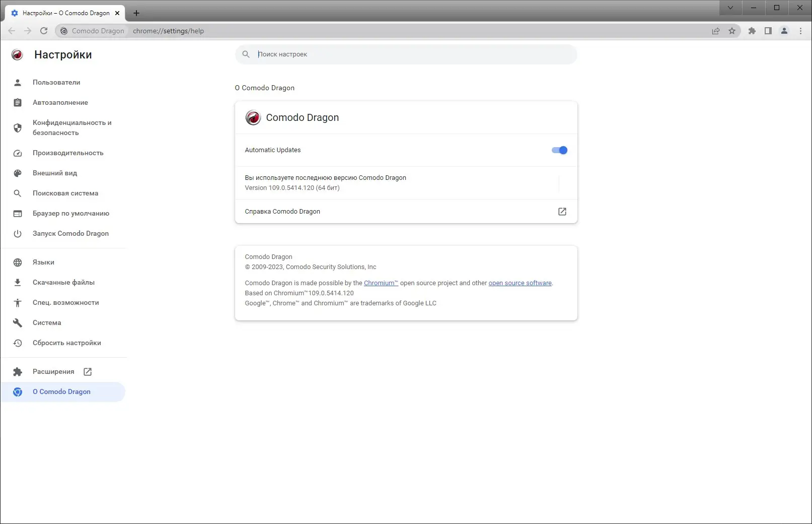Close the Настройки tab
Viewport: 812px width, 524px height.
coord(117,13)
